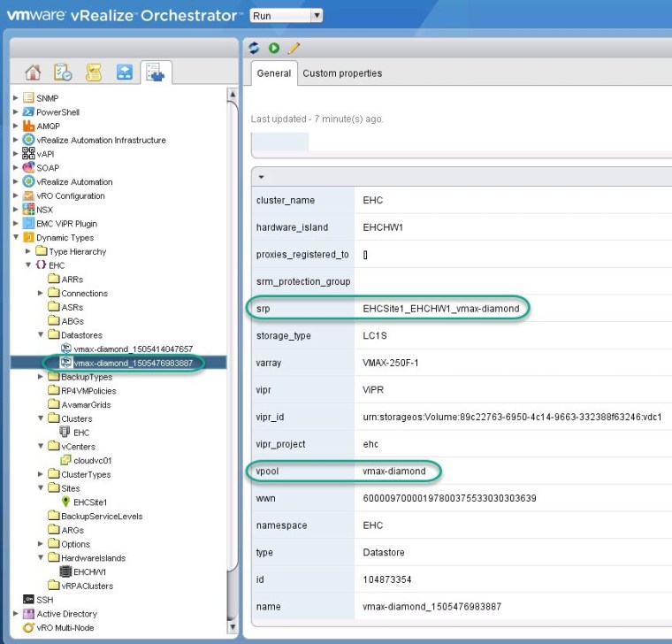Click the blue refresh arrows icon
The width and height of the screenshot is (672, 644).
tap(255, 48)
